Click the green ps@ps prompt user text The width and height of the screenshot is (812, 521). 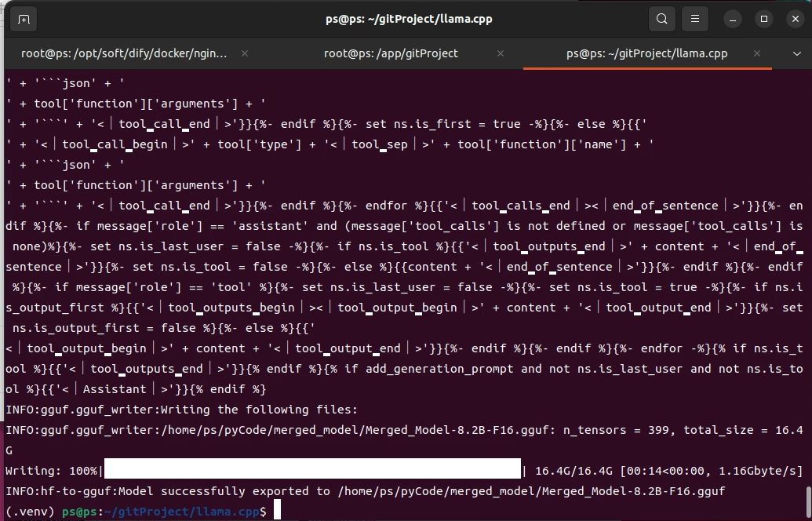click(x=79, y=512)
